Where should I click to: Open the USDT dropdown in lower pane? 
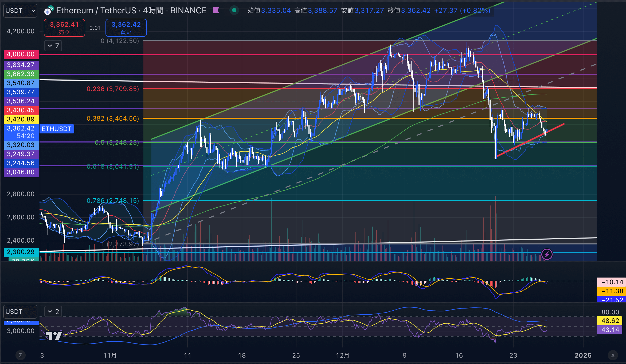(20, 312)
